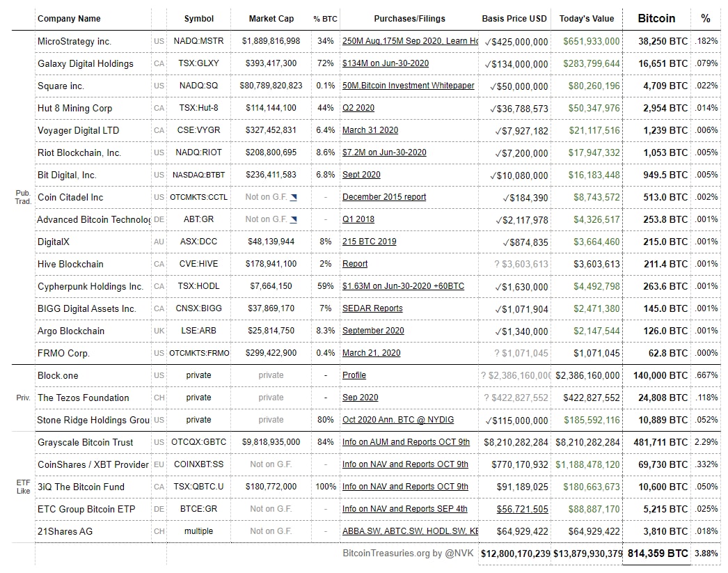Click the $80,789,820,823 market cap cell
This screenshot has width=728, height=573.
(271, 86)
